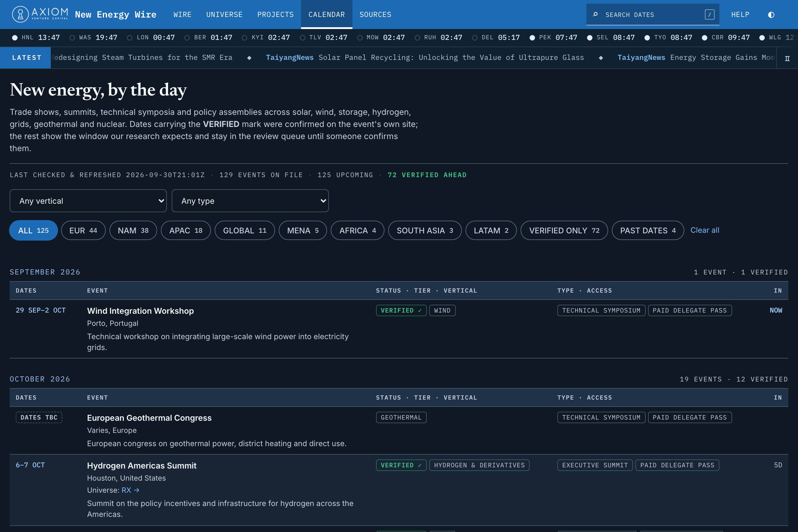Toggle the APAC 18 region filter
The height and width of the screenshot is (532, 798).
click(186, 230)
